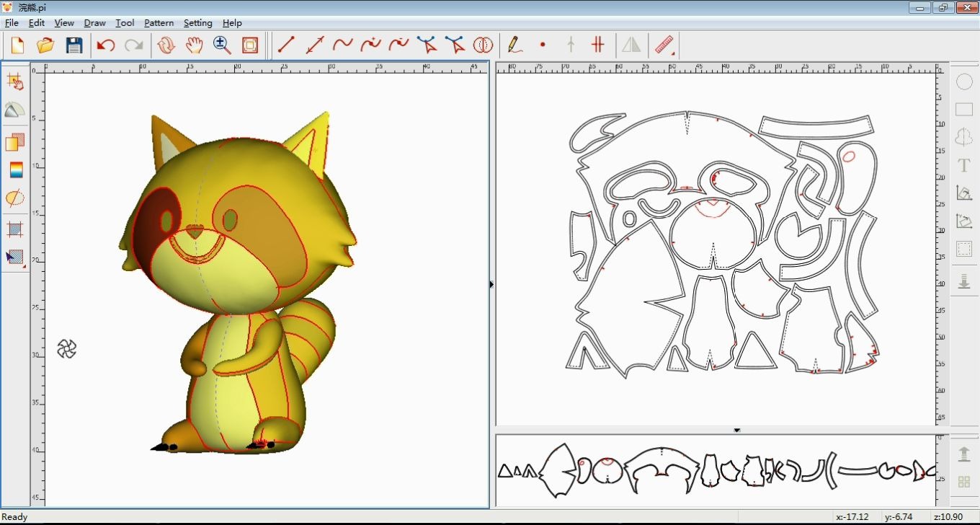Click the dashed rectangle selection icon
The image size is (980, 525).
(964, 250)
